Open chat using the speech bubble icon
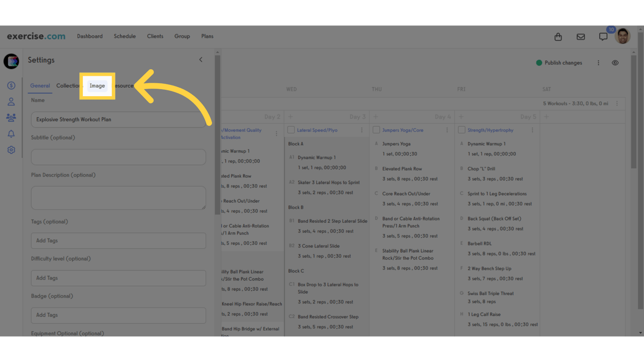This screenshot has height=362, width=644. pyautogui.click(x=603, y=36)
